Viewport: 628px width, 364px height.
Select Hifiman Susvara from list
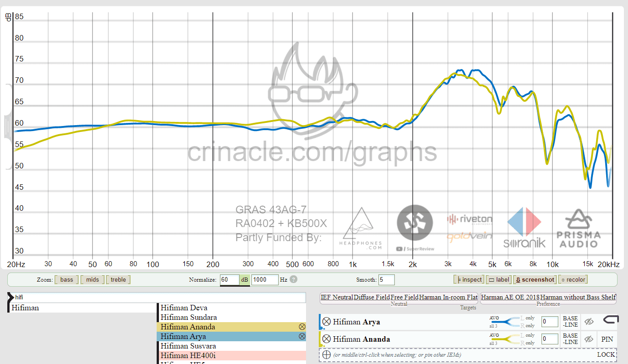pos(232,346)
